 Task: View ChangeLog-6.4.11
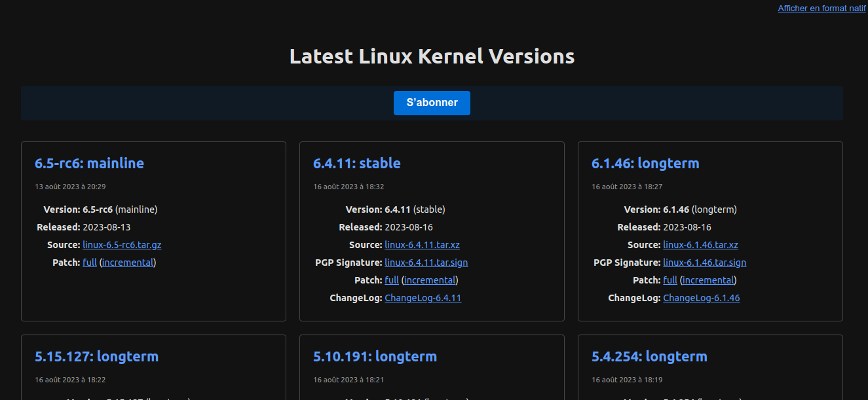pyautogui.click(x=423, y=298)
